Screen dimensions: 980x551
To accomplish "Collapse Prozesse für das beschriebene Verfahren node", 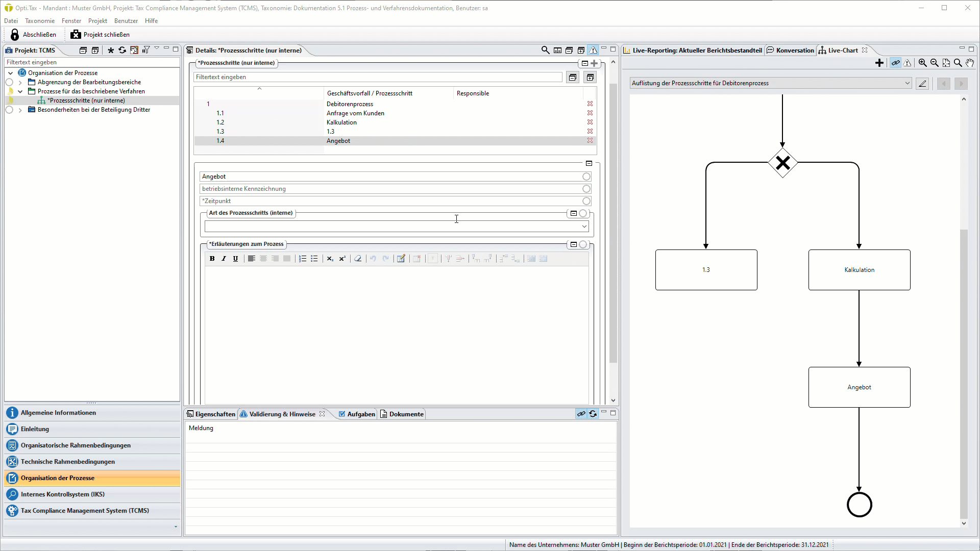I will pos(20,91).
